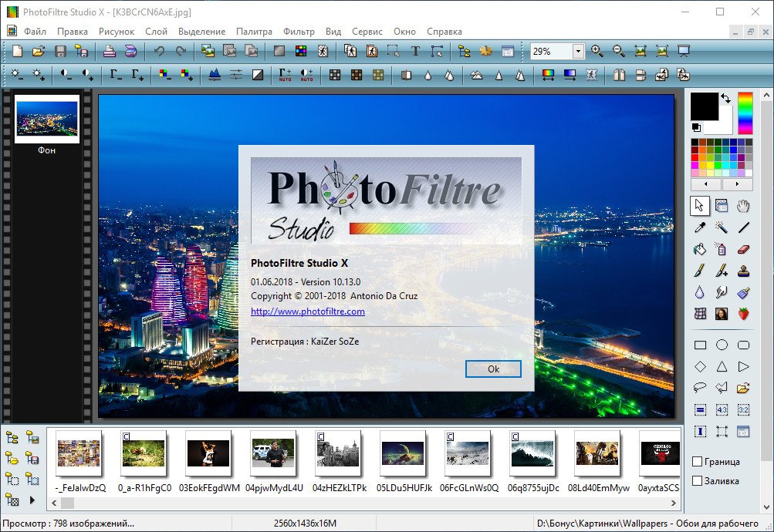
Task: Pick the strawberry nozzle tool
Action: 743,314
